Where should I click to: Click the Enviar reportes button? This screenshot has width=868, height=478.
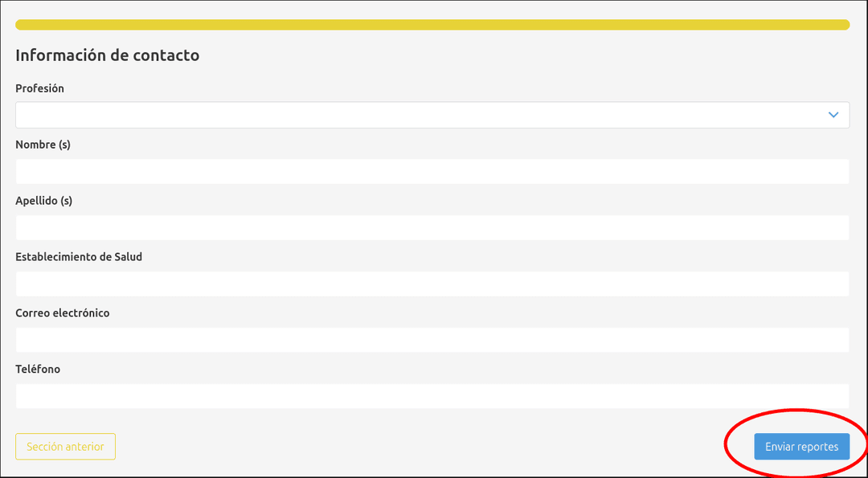click(x=801, y=447)
